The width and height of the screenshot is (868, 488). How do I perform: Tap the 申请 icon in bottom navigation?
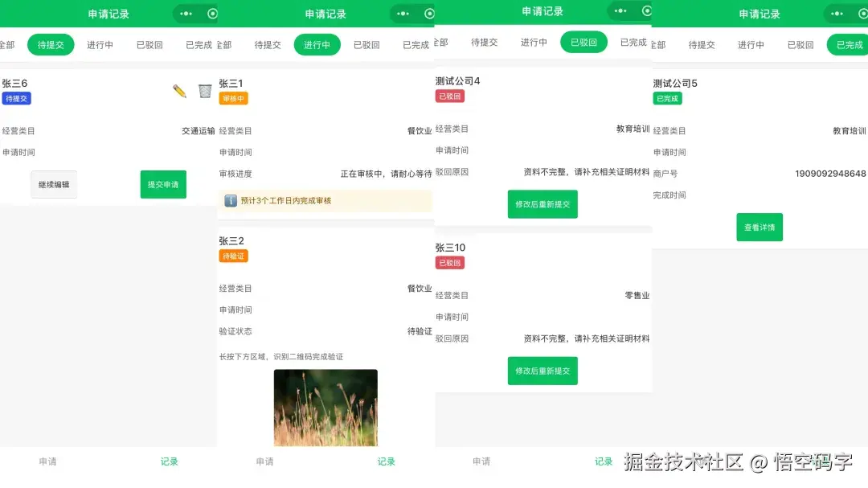[x=47, y=461]
